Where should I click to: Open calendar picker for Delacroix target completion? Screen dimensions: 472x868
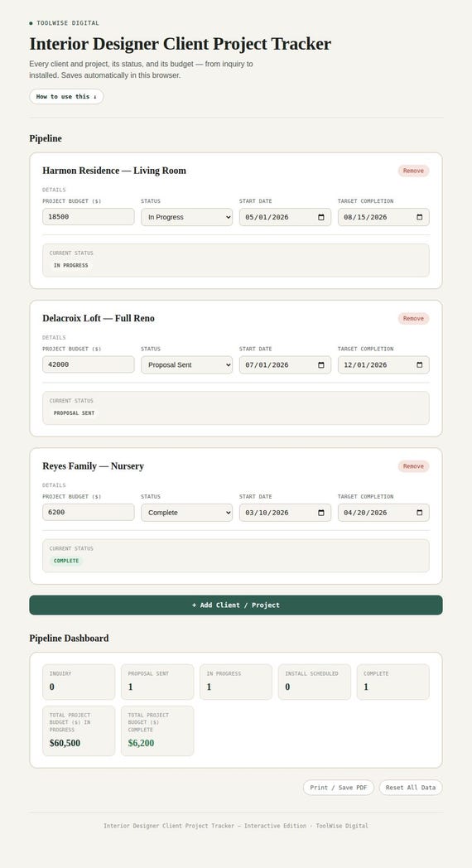click(x=420, y=364)
